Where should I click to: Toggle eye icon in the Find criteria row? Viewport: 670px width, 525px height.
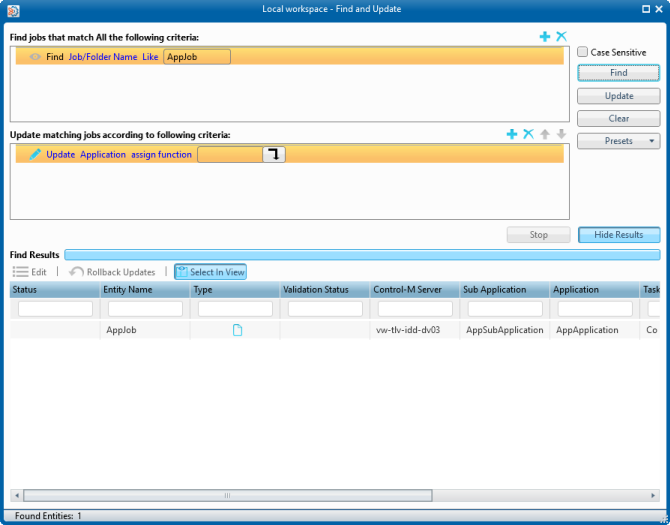(x=35, y=57)
